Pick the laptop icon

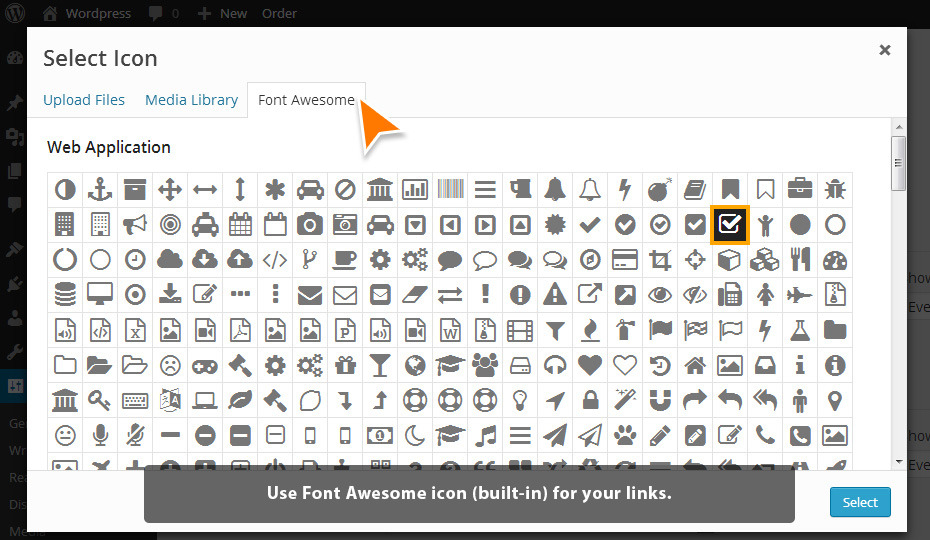click(x=205, y=401)
